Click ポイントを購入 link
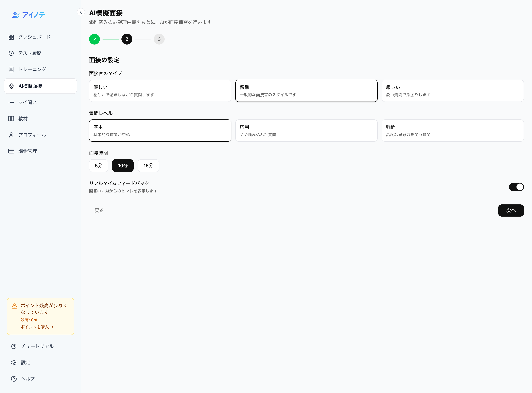Viewport: 532px width, 393px height. coord(37,327)
